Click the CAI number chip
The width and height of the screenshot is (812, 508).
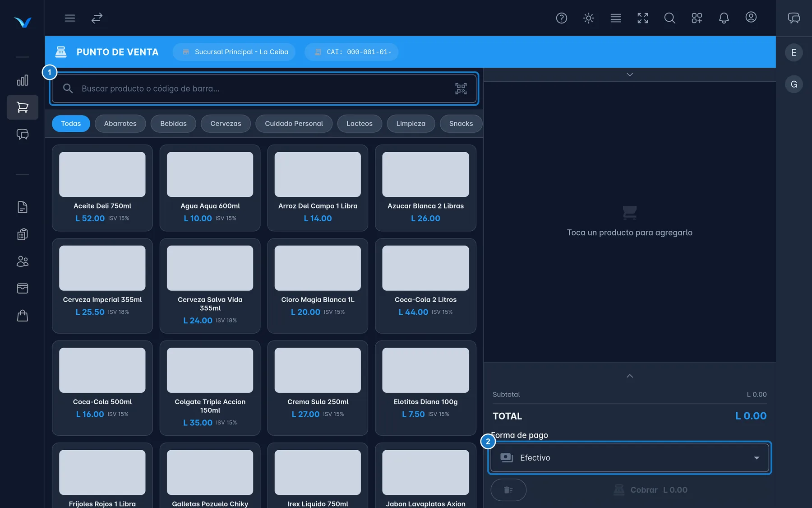[x=351, y=52]
